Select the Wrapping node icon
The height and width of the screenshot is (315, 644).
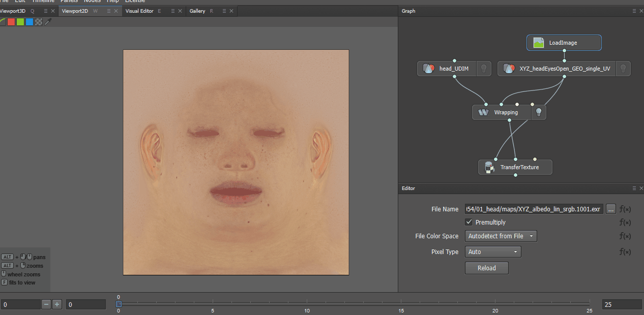pyautogui.click(x=484, y=112)
